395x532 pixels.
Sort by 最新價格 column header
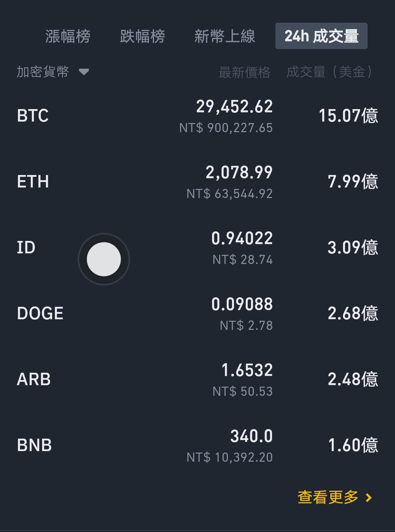coord(244,72)
